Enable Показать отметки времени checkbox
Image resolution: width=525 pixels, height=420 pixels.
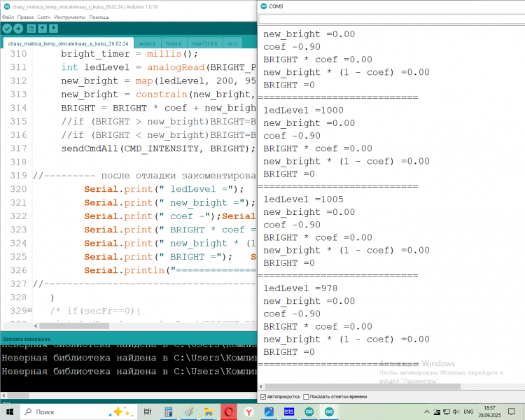click(307, 397)
